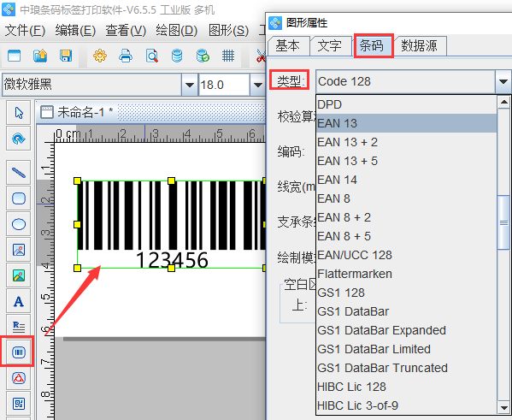The image size is (512, 420).
Task: Choose EAN 8 barcode type
Action: pyautogui.click(x=406, y=198)
